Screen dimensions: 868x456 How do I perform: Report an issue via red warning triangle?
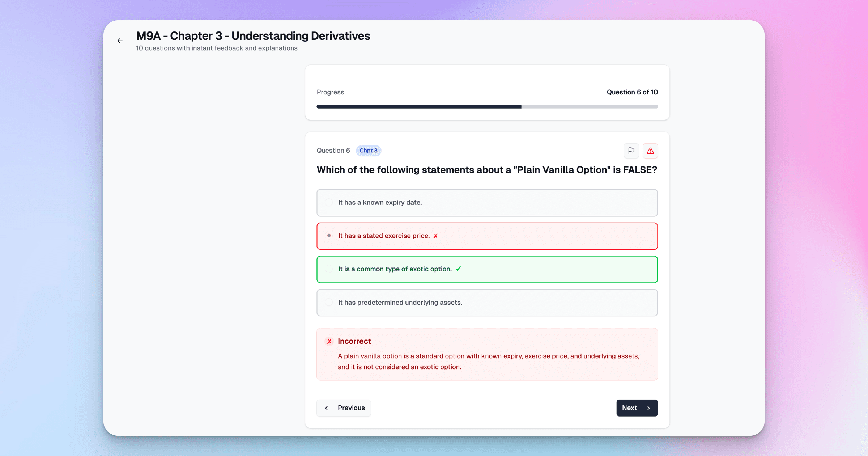[650, 151]
